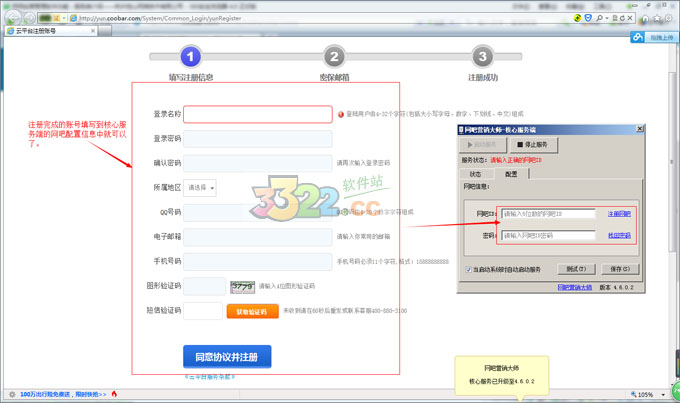Image resolution: width=680 pixels, height=403 pixels.
Task: Click the 短信验证码 input field
Action: click(203, 311)
